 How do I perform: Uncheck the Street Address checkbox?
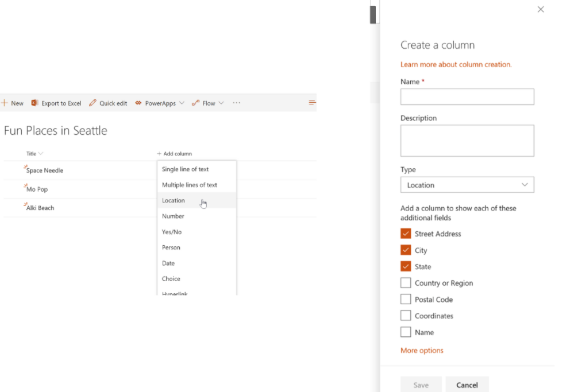(x=406, y=234)
